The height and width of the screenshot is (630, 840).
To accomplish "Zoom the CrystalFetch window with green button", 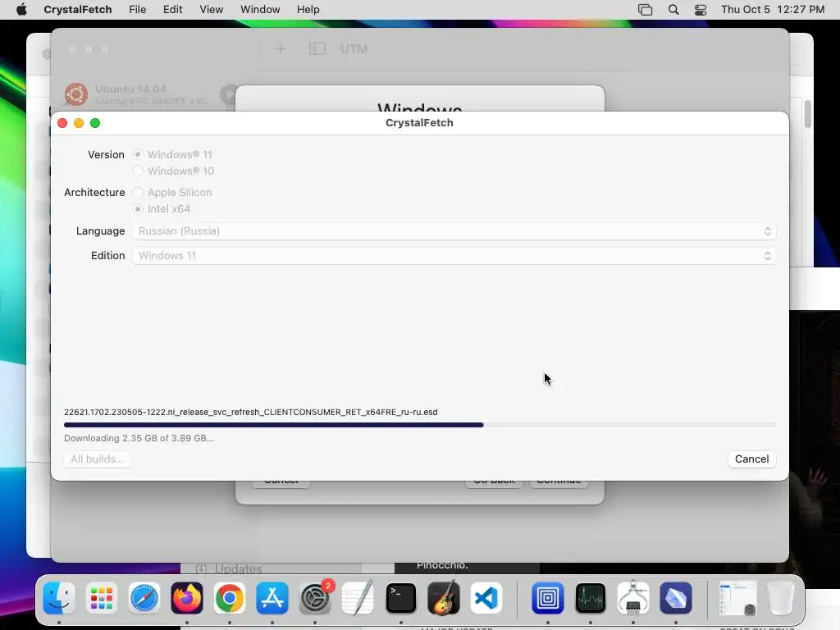I will (95, 123).
